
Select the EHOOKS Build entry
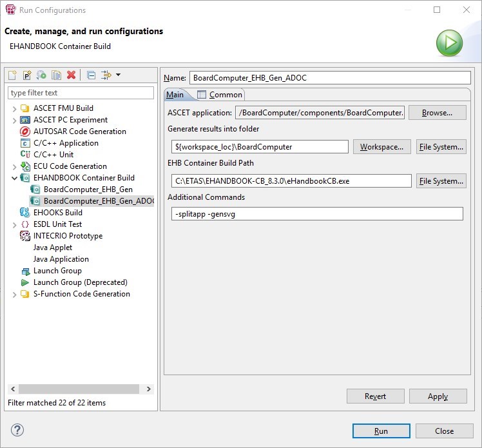point(58,213)
